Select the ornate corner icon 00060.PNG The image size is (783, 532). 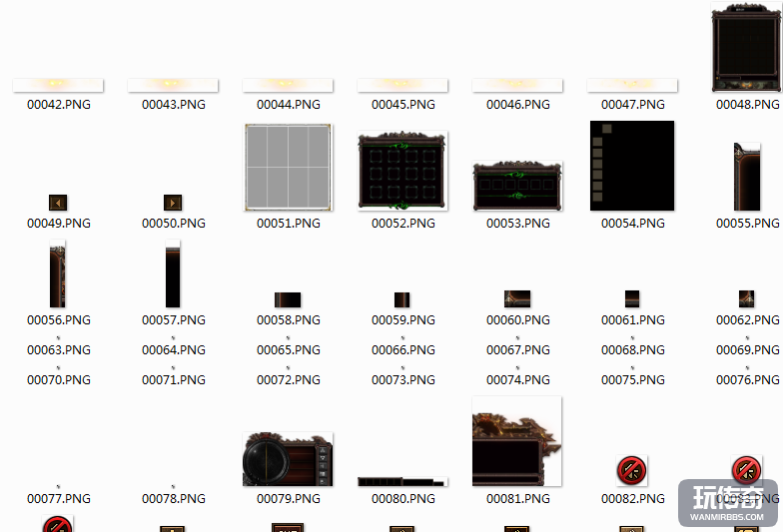click(517, 299)
